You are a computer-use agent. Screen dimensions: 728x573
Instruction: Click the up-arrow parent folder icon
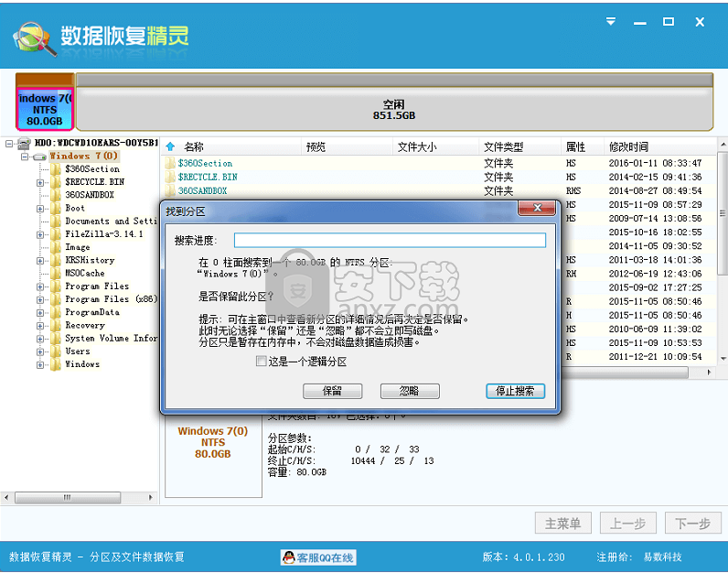tap(170, 146)
